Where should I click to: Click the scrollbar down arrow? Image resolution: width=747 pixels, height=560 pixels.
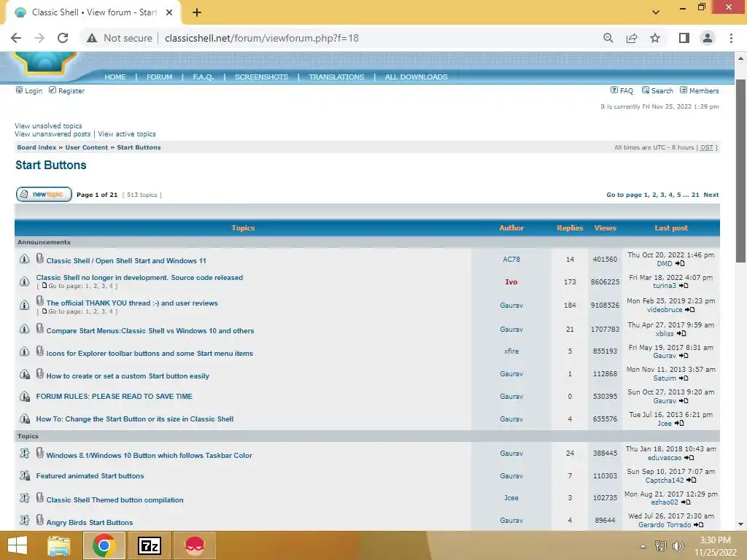pyautogui.click(x=740, y=524)
